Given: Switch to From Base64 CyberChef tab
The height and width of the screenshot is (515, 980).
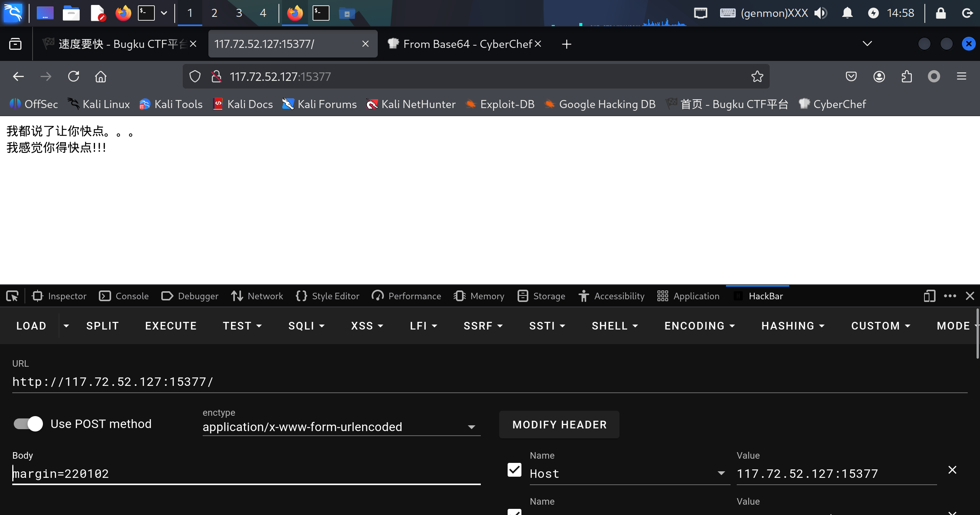Looking at the screenshot, I should (460, 44).
